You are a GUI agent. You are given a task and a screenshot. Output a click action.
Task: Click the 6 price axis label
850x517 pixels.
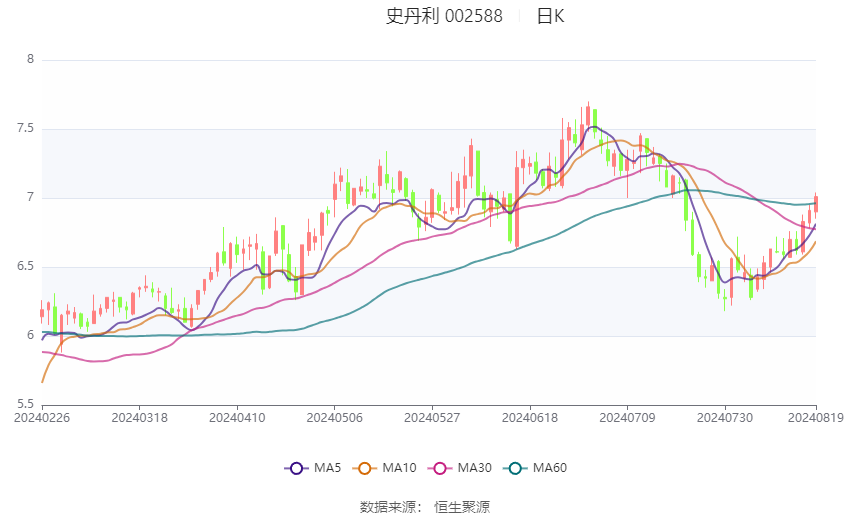[x=30, y=335]
